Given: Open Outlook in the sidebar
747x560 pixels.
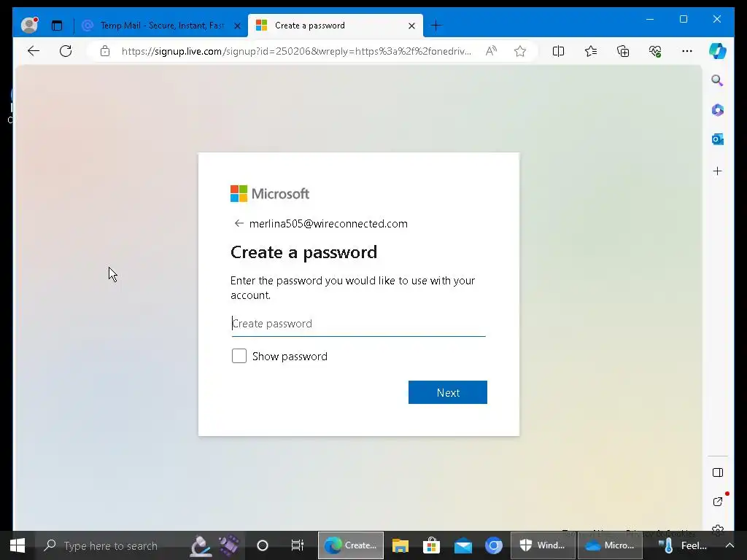Looking at the screenshot, I should click(x=718, y=139).
